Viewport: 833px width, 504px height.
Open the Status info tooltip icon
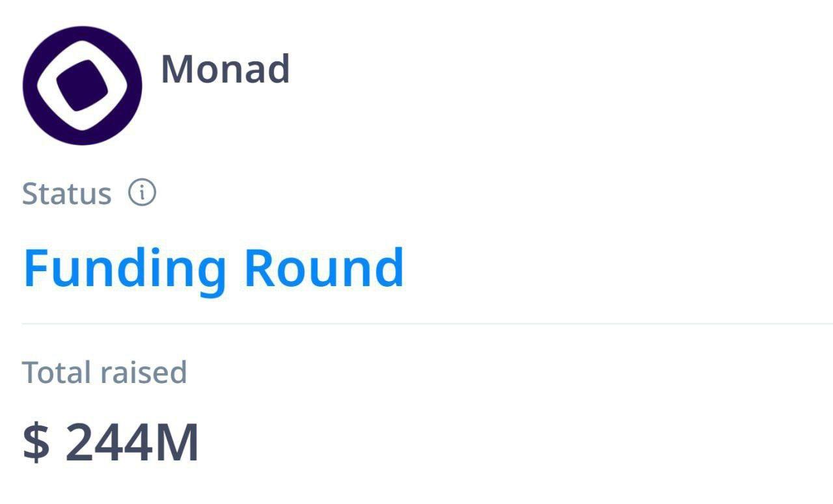tap(142, 193)
